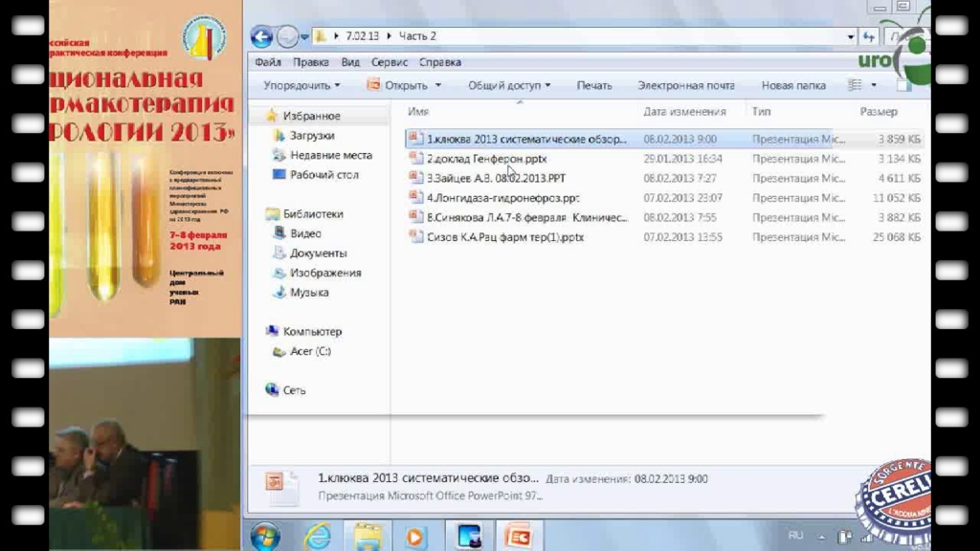Sort files by Дата изменения column
Screen dimensions: 980x551
coord(684,112)
